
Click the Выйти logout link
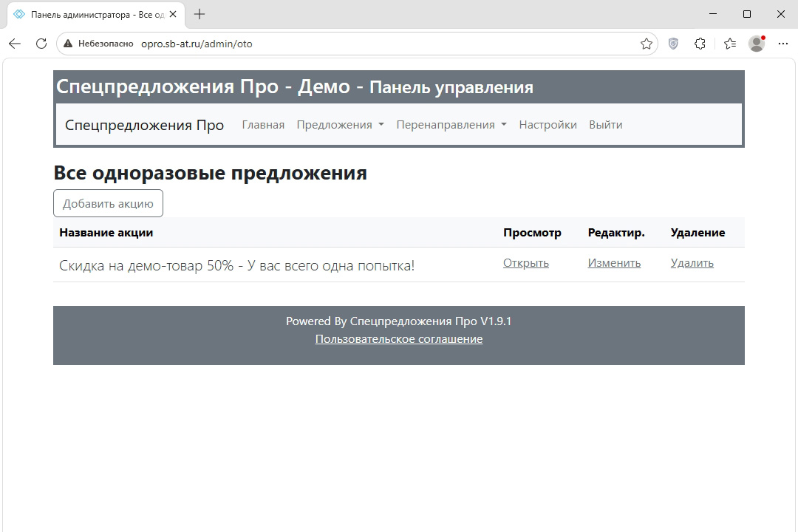point(606,125)
